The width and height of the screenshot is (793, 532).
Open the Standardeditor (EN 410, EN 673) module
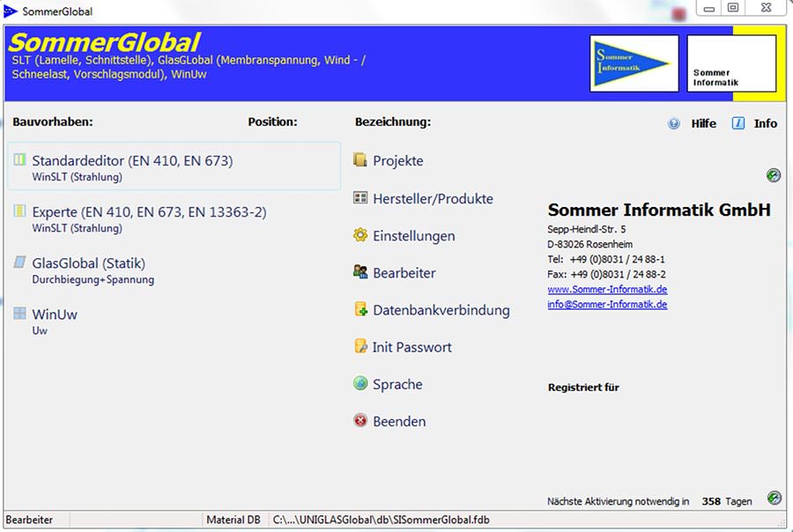(174, 166)
